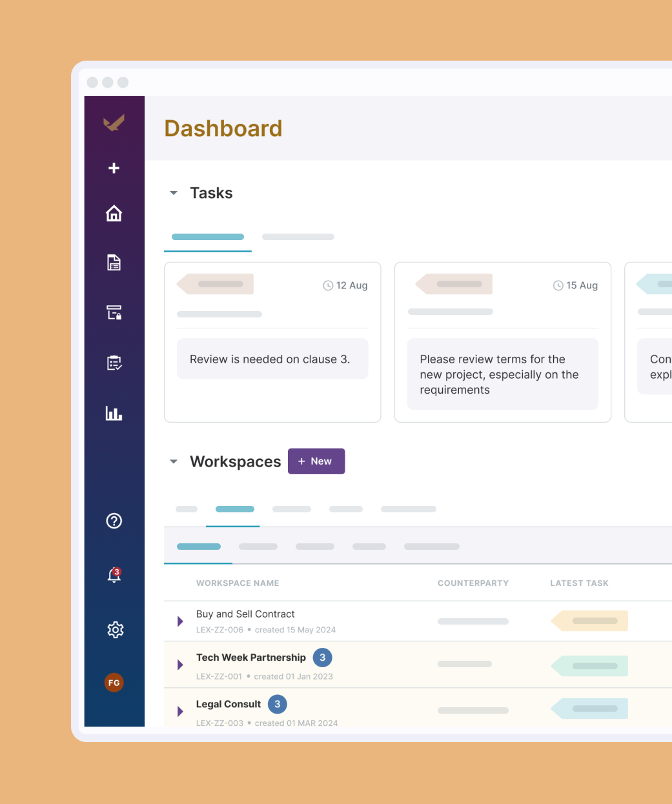Collapse the Tasks section
This screenshot has width=672, height=804.
(x=174, y=193)
